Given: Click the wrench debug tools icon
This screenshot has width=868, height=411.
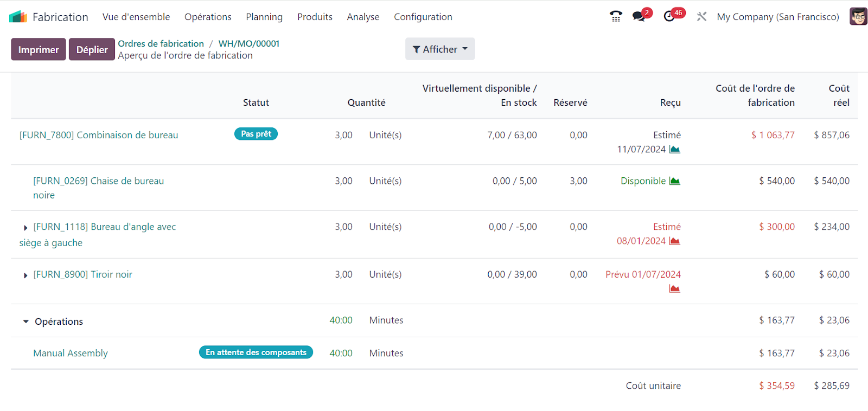Looking at the screenshot, I should (x=701, y=17).
